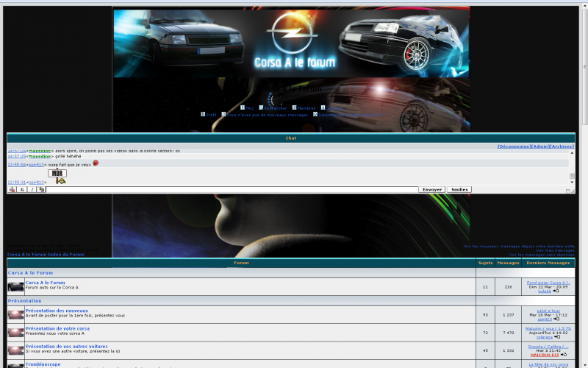The height and width of the screenshot is (368, 588).
Task: Open the MALCOLM-GSI user profile link
Action: point(545,355)
